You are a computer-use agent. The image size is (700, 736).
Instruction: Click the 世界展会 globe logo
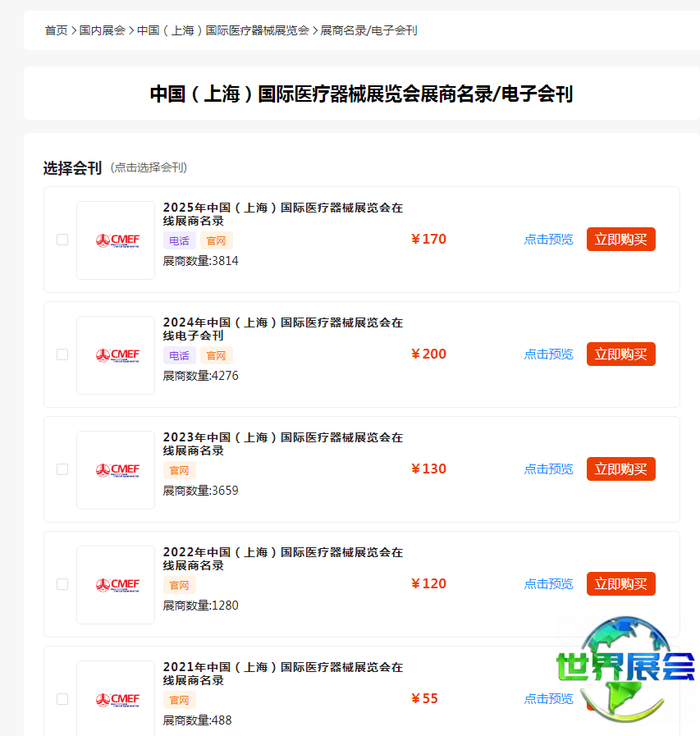[x=625, y=666]
